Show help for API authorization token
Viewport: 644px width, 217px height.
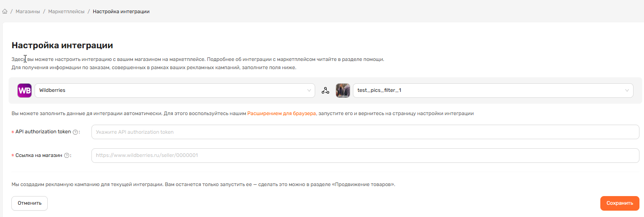point(75,132)
